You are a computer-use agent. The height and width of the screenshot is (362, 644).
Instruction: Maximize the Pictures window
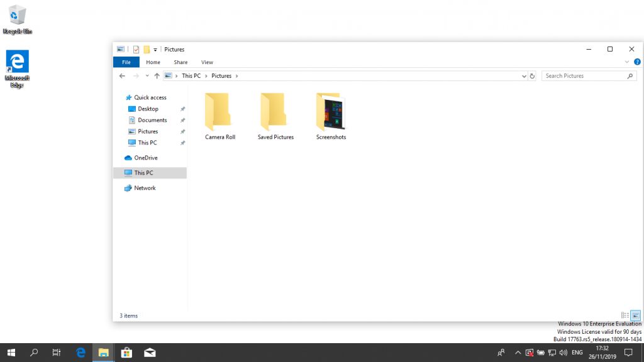[x=610, y=49]
